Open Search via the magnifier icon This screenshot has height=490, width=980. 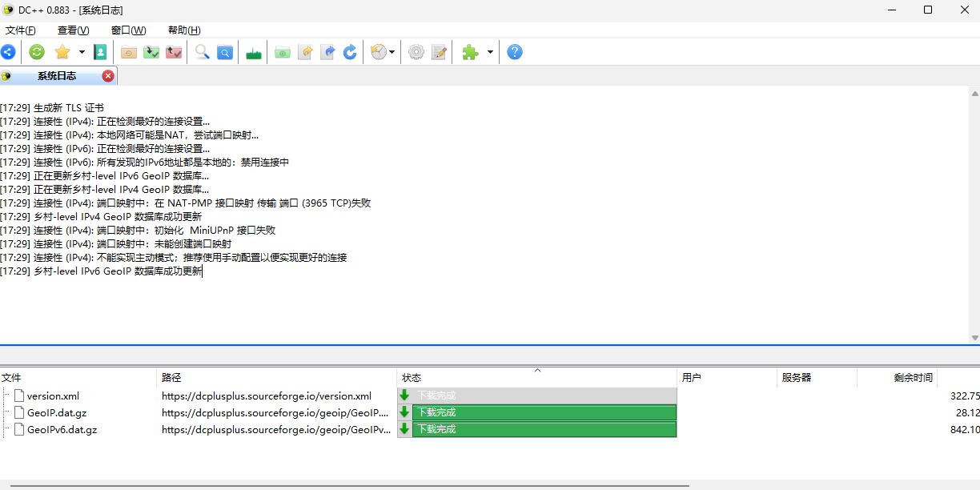click(x=203, y=52)
